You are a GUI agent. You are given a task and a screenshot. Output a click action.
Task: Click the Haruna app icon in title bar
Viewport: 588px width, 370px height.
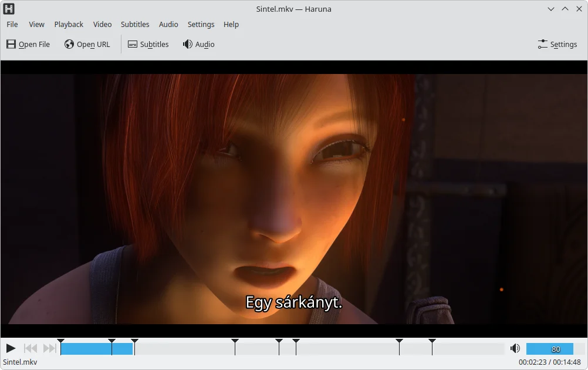9,9
